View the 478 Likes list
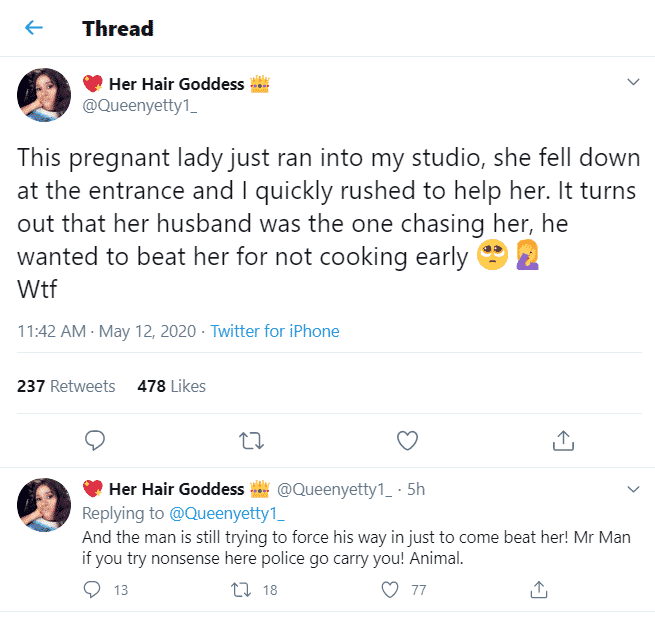This screenshot has width=655, height=617. click(171, 386)
